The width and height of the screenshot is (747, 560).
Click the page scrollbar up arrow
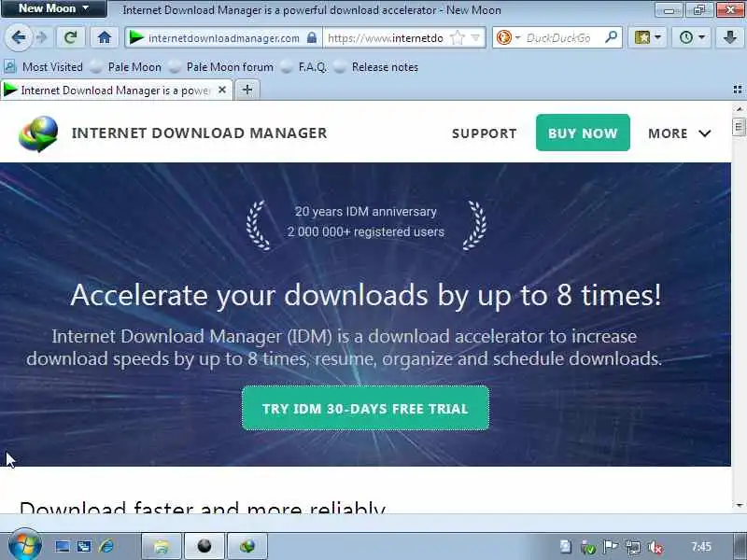click(740, 108)
